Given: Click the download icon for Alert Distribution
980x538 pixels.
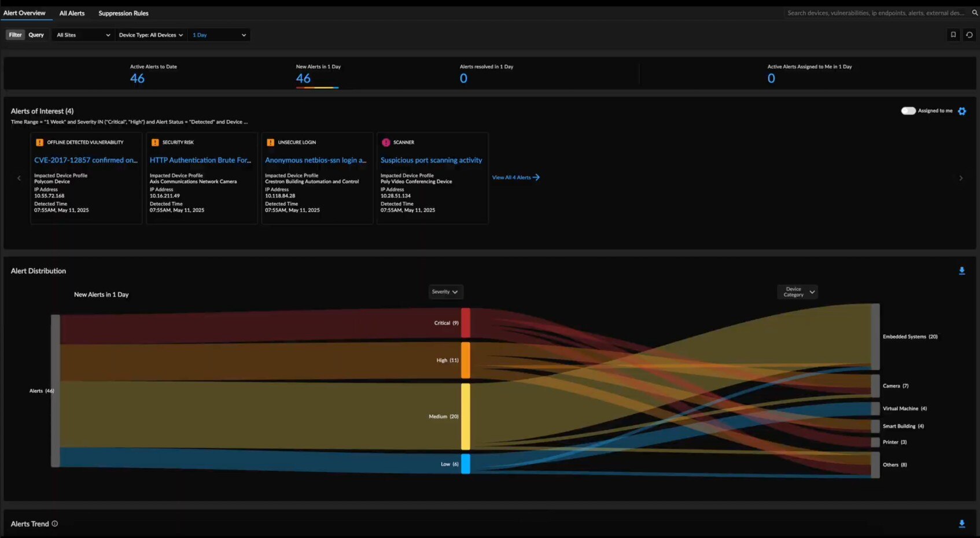Looking at the screenshot, I should coord(962,270).
